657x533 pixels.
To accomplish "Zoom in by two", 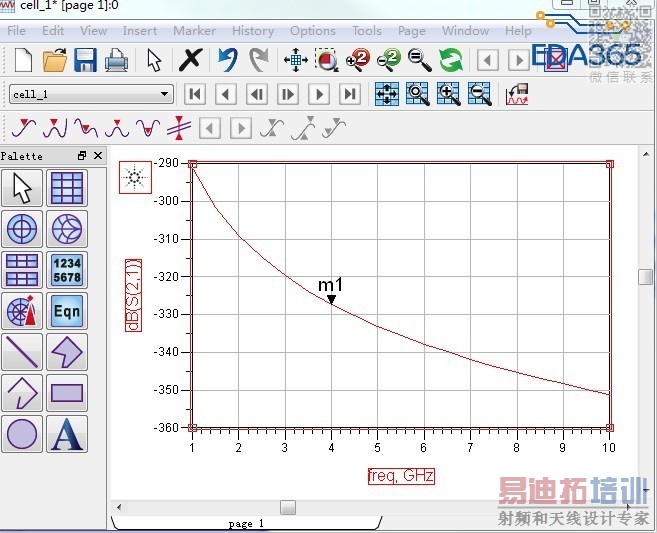I will click(357, 60).
